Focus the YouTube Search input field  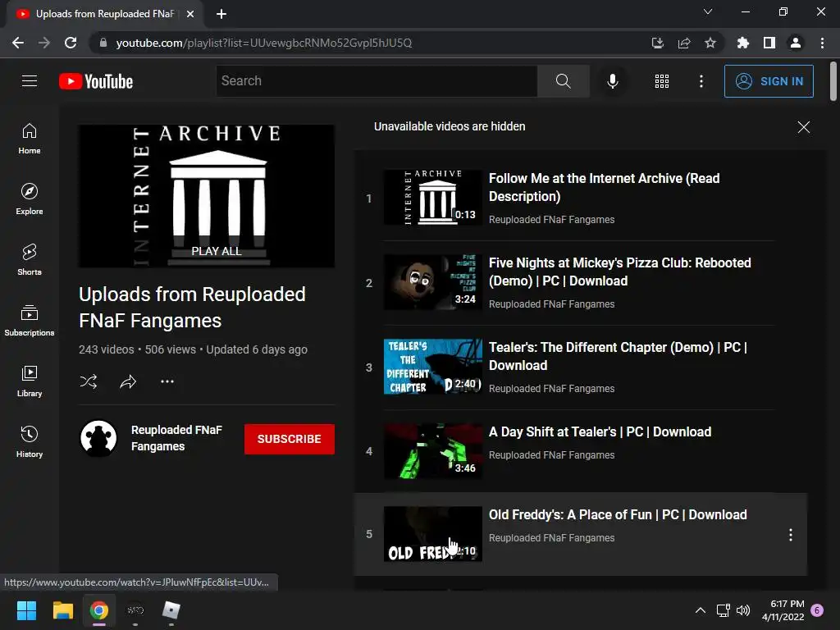pos(377,81)
